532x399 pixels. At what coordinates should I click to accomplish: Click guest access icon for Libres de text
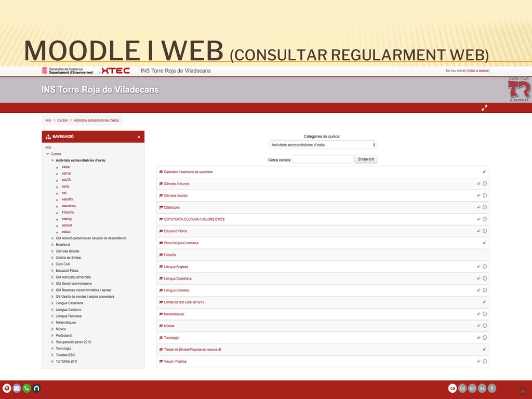pos(485,302)
